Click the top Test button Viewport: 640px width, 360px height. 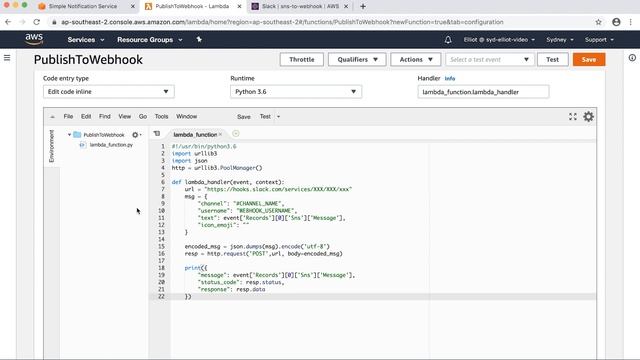pos(552,60)
